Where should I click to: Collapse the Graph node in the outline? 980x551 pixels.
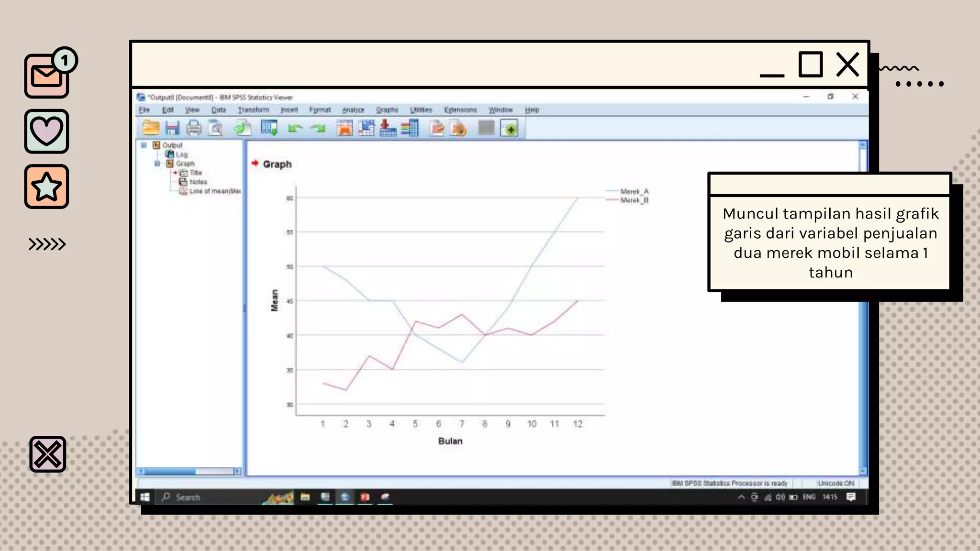coord(157,164)
